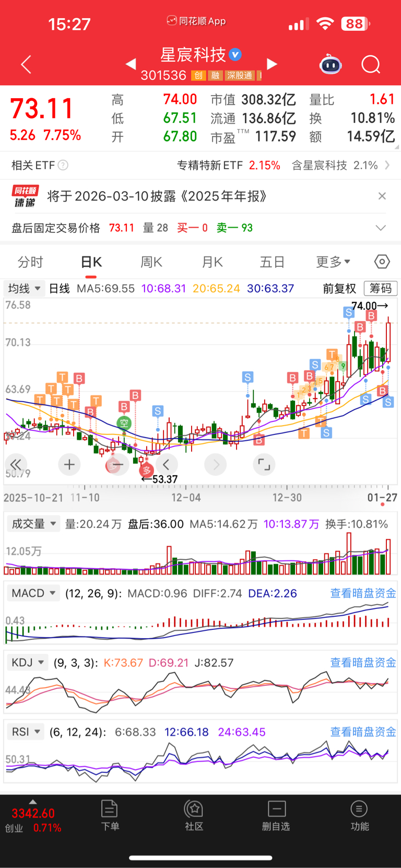
Task: Move chart right with greyed chevron button
Action: 216,464
